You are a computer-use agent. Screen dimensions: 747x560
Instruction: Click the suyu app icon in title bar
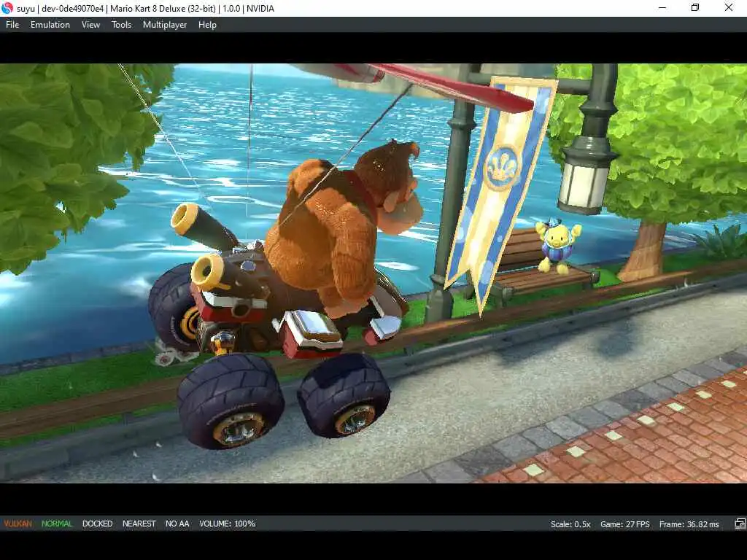click(x=7, y=8)
